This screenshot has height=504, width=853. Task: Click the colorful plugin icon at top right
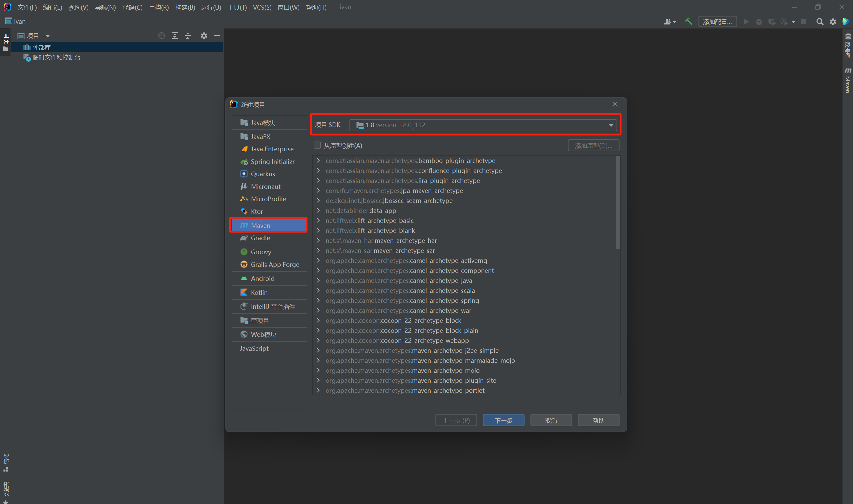coord(846,22)
